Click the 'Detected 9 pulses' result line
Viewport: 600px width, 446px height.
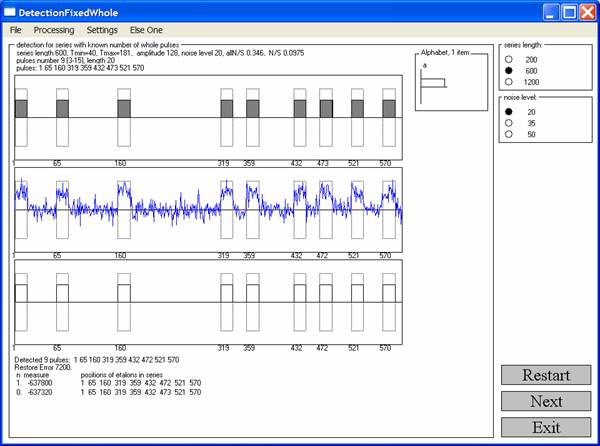click(x=97, y=360)
